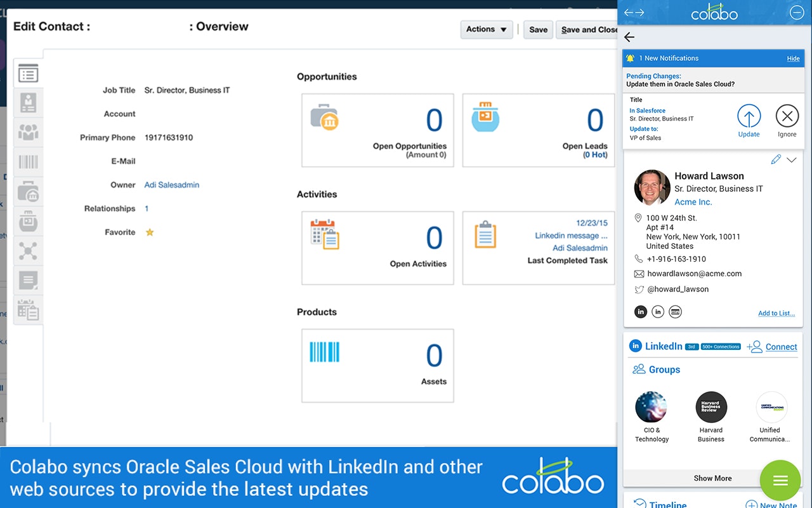Open the Open Activities count 0

pyautogui.click(x=434, y=238)
